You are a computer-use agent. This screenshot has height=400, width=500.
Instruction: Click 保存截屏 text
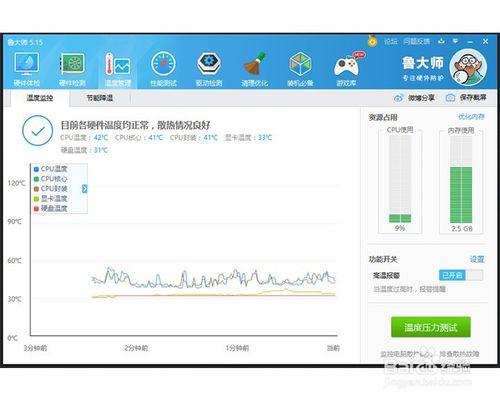473,98
